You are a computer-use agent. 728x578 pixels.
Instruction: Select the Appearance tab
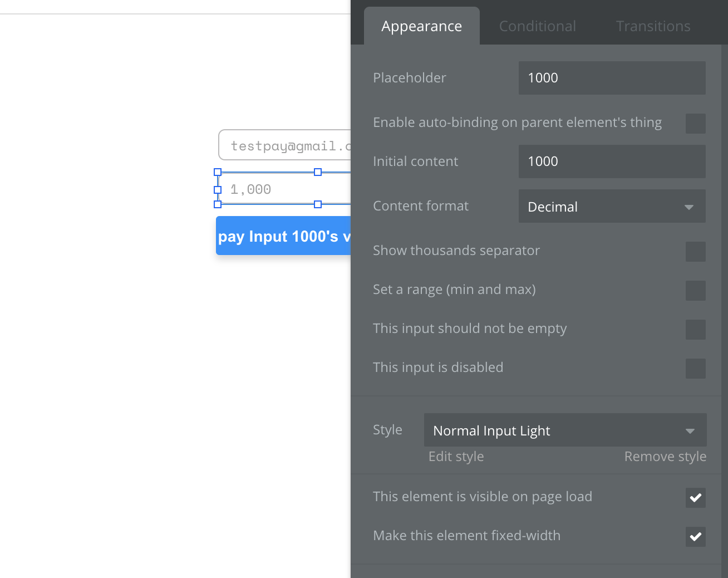(421, 26)
